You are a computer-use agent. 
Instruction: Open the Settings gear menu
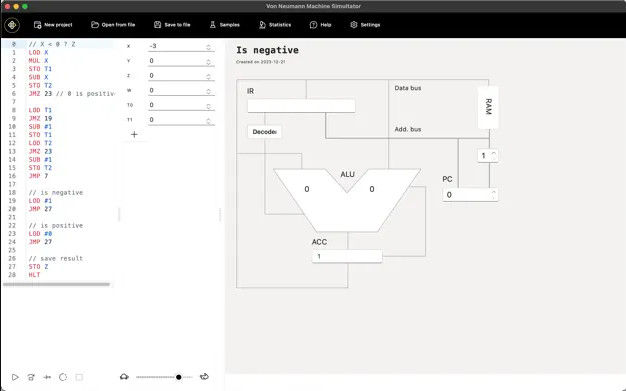tap(365, 25)
